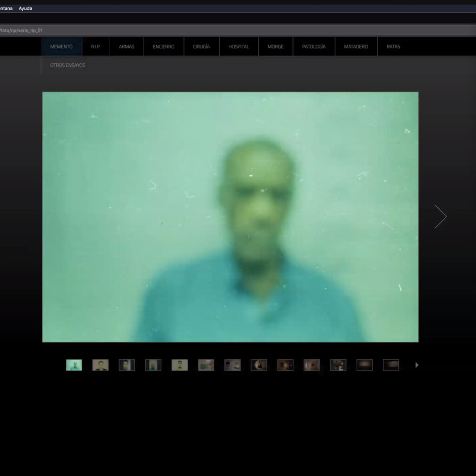Open the RATAS gallery tab
The height and width of the screenshot is (476, 476).
click(393, 46)
